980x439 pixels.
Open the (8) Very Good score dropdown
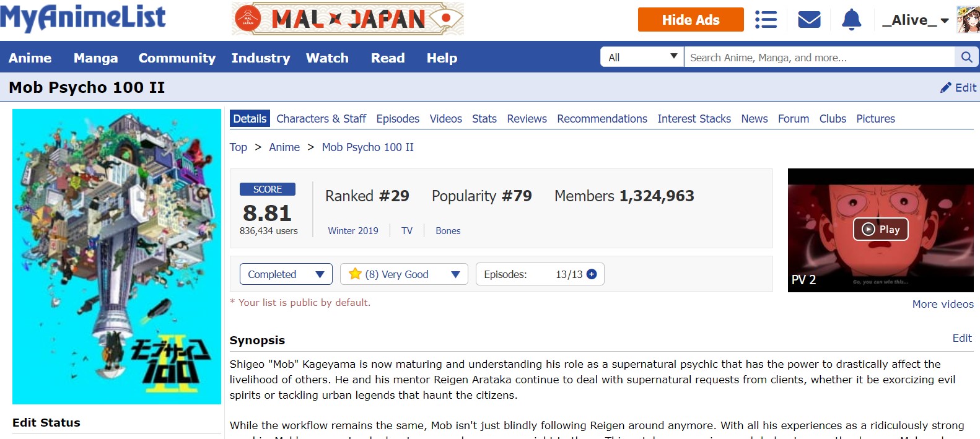pos(404,274)
